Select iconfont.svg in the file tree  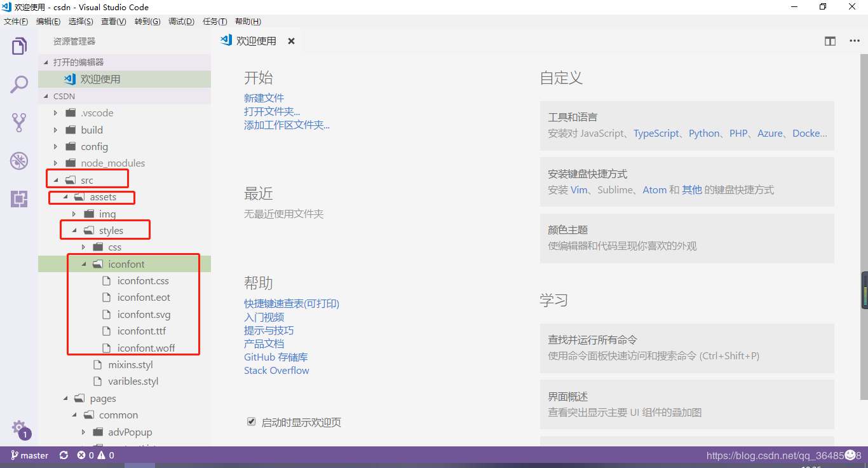(x=144, y=314)
